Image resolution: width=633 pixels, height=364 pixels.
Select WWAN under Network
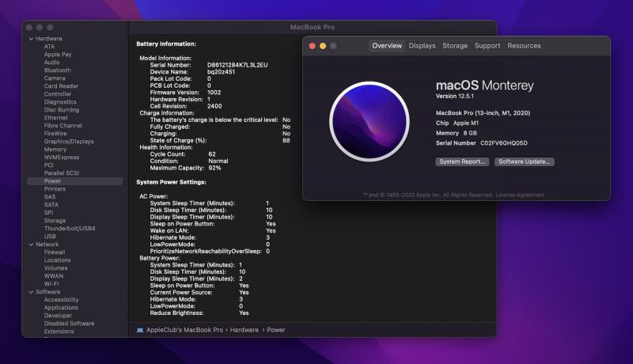coord(54,276)
